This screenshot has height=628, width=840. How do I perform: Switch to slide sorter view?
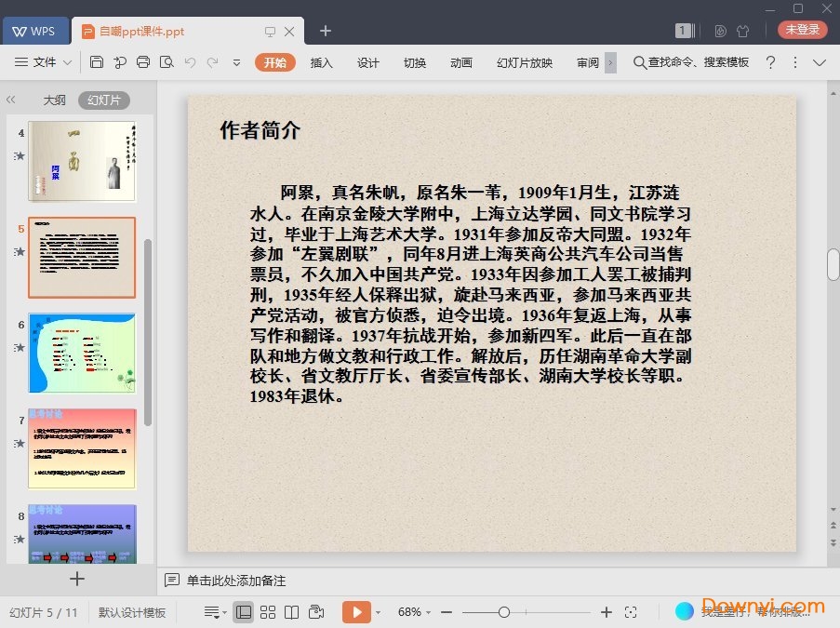(x=268, y=612)
